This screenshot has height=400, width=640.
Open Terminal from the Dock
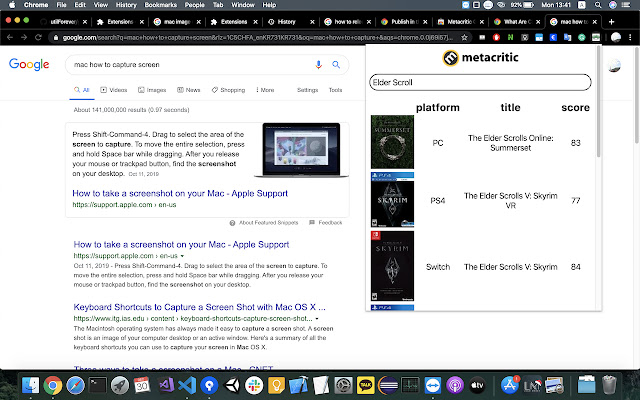click(98, 385)
